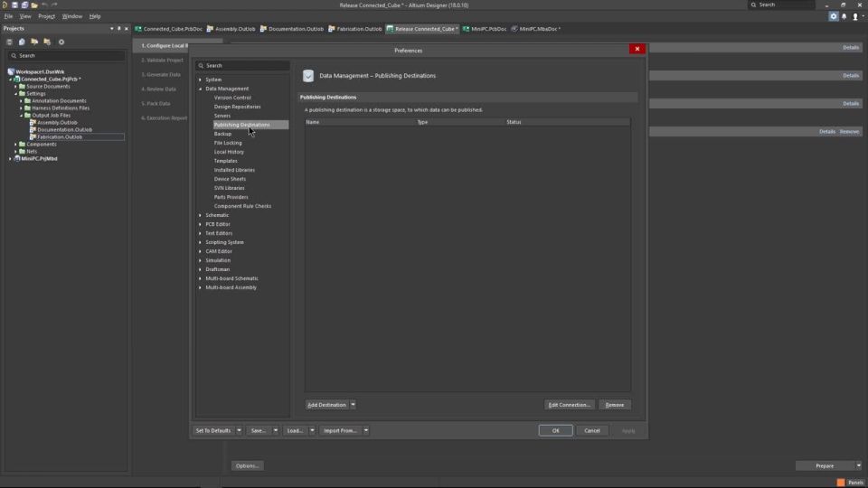Click the Save All icon in title bar
The width and height of the screenshot is (868, 488).
click(24, 5)
